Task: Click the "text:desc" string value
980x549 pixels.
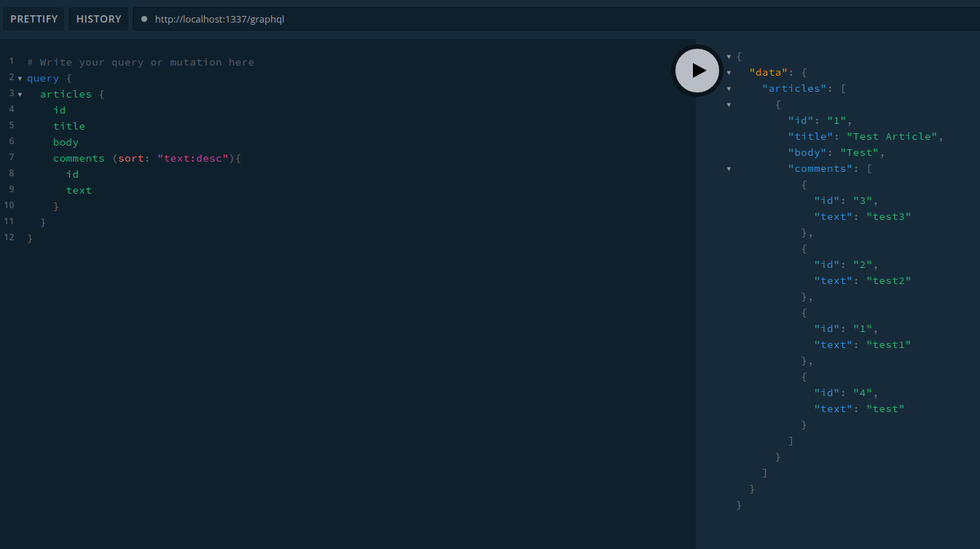Action: [x=193, y=158]
